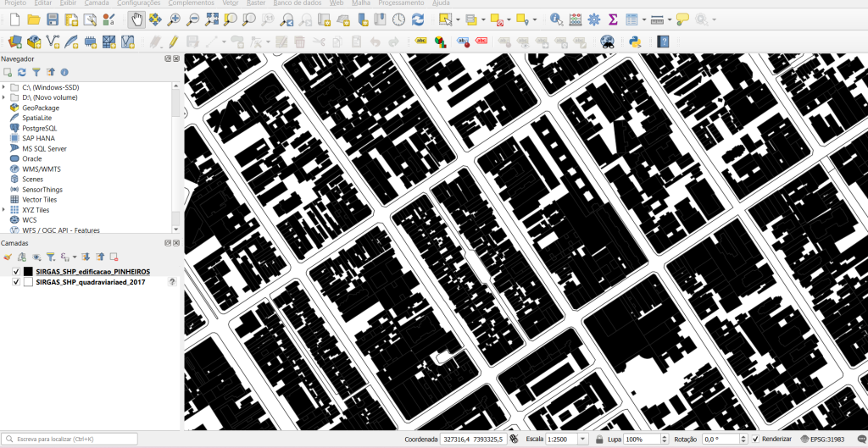868x448 pixels.
Task: Activate the Zoom In magnifier tool
Action: tap(174, 20)
